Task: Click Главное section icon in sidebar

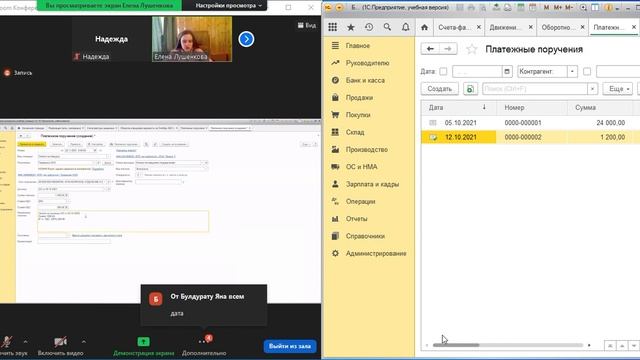Action: (x=335, y=45)
